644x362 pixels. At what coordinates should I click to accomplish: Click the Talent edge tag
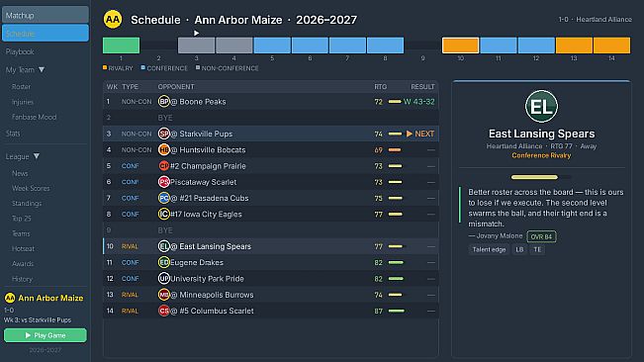489,249
